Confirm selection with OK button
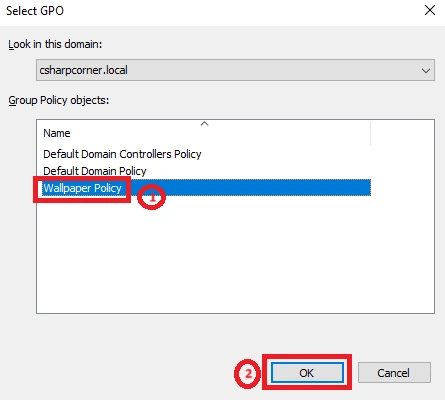The height and width of the screenshot is (400, 445). coord(307,373)
